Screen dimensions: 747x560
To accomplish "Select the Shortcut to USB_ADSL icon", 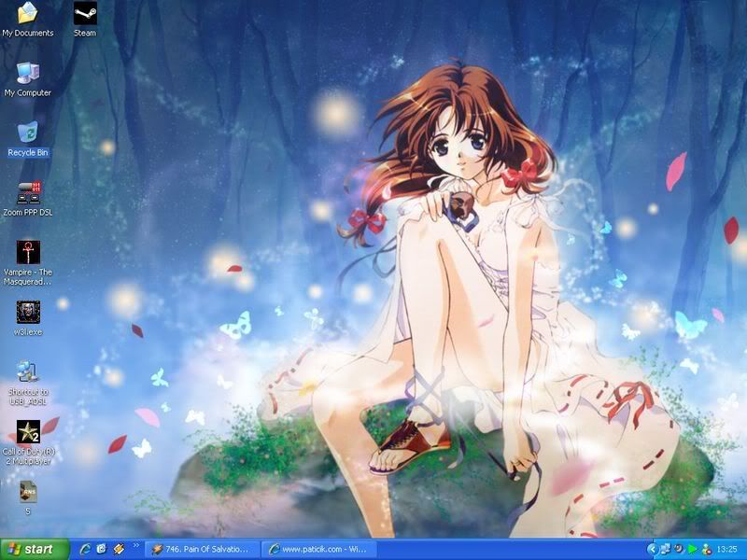I will click(28, 384).
